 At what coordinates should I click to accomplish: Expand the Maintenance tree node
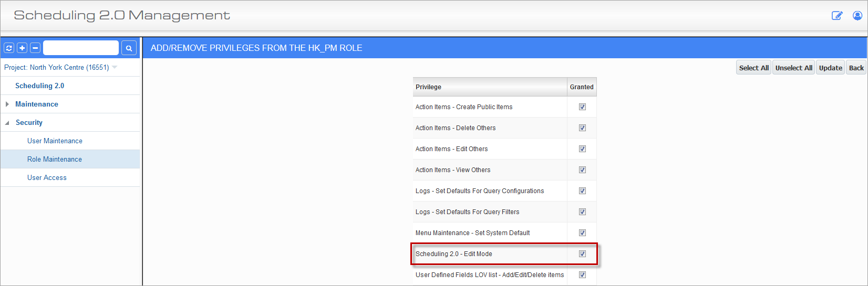(7, 104)
